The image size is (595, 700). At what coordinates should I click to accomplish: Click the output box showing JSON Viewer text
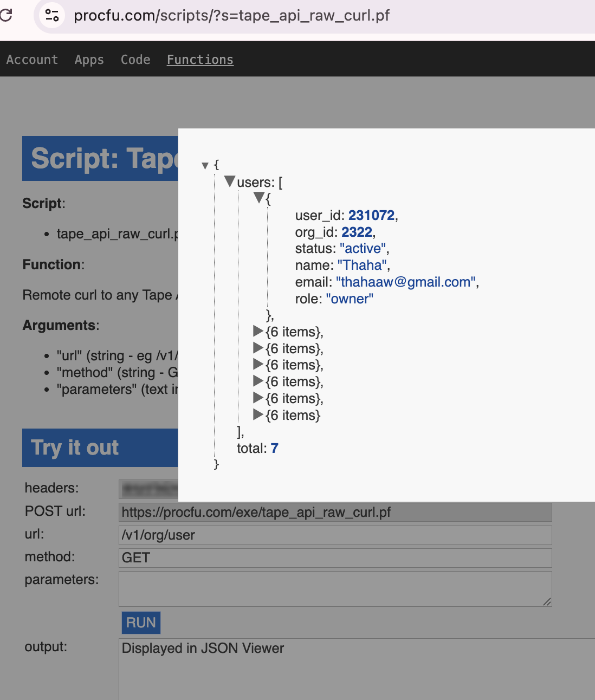(x=352, y=666)
